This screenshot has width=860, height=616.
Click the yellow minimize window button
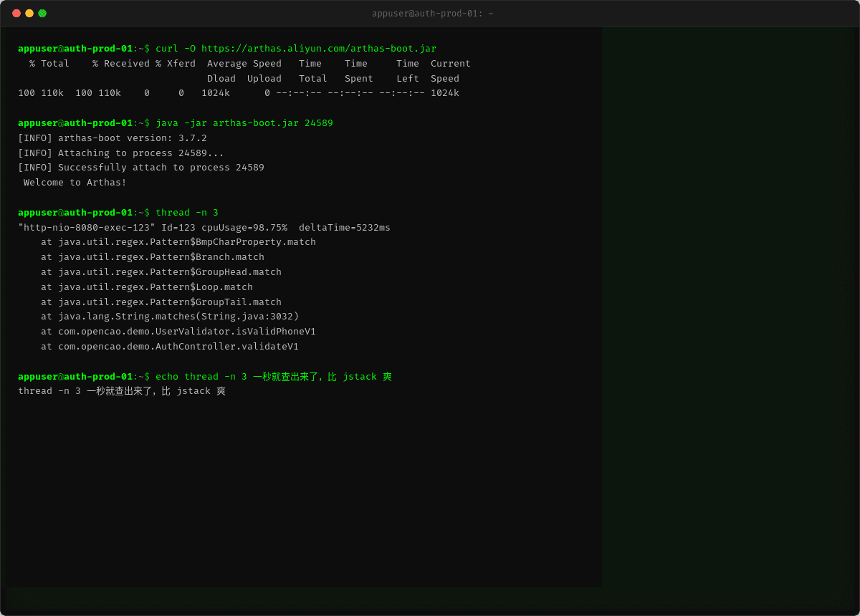29,13
